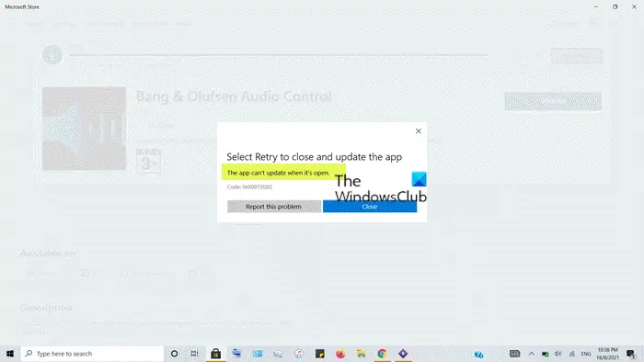This screenshot has height=362, width=644.
Task: Open File Explorer from the taskbar
Action: (361, 354)
